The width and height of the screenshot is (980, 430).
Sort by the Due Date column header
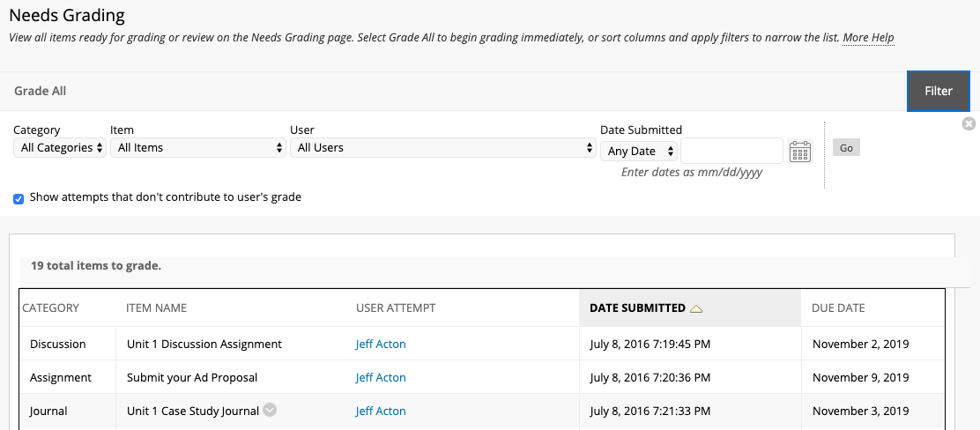point(838,308)
